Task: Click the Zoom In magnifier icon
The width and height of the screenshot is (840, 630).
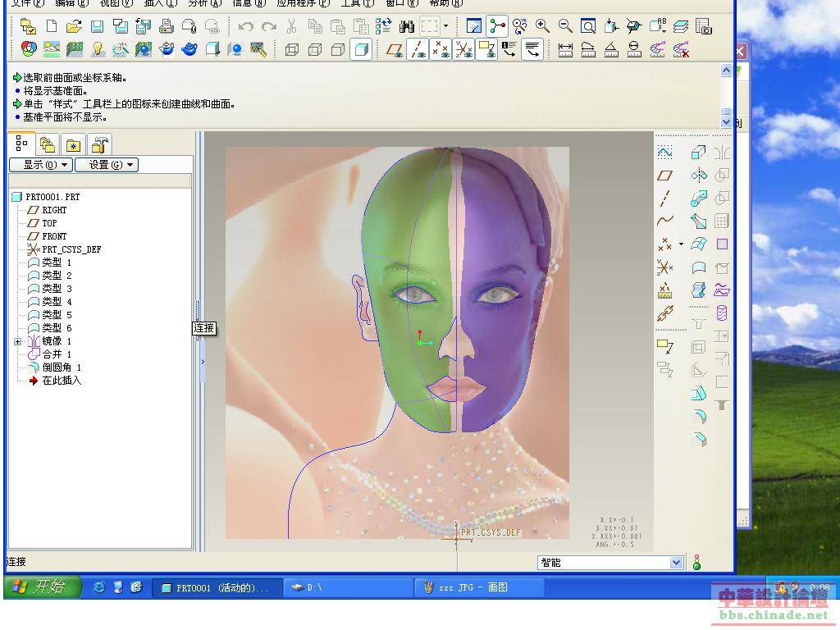Action: point(543,26)
